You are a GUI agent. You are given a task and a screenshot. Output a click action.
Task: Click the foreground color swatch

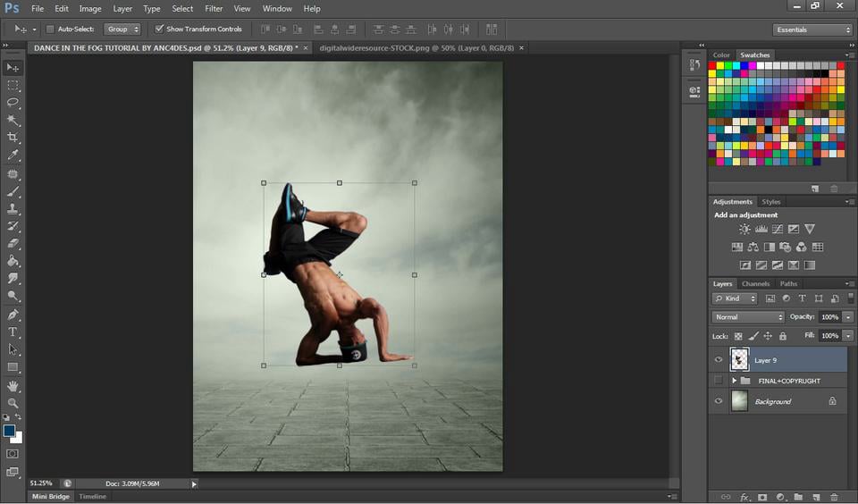click(9, 431)
